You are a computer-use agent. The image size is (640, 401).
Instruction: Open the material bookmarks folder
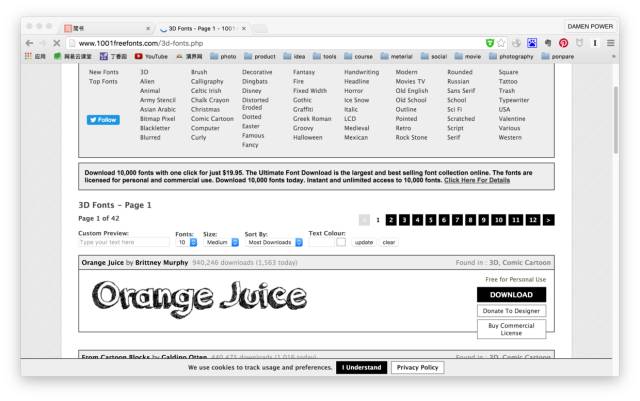pos(397,56)
